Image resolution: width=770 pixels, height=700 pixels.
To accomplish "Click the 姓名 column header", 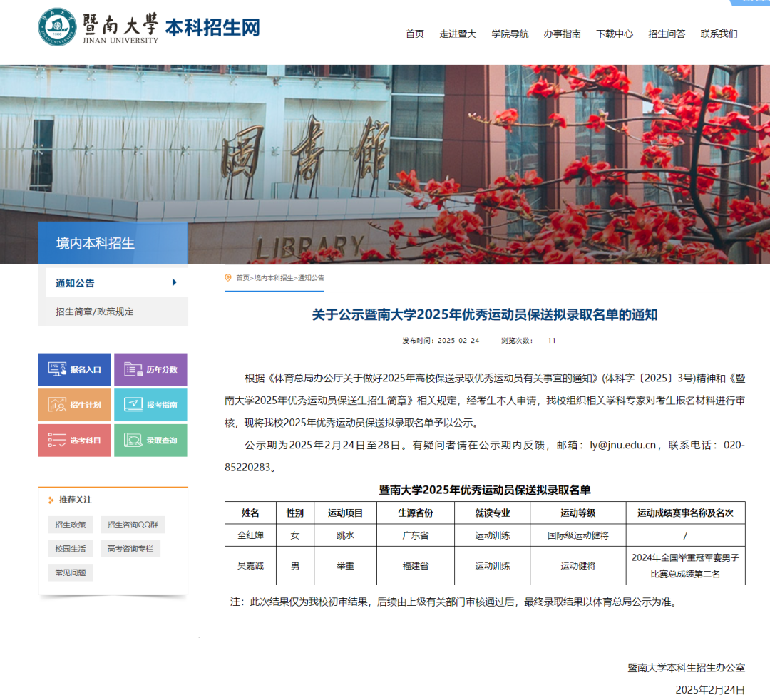I will 250,513.
